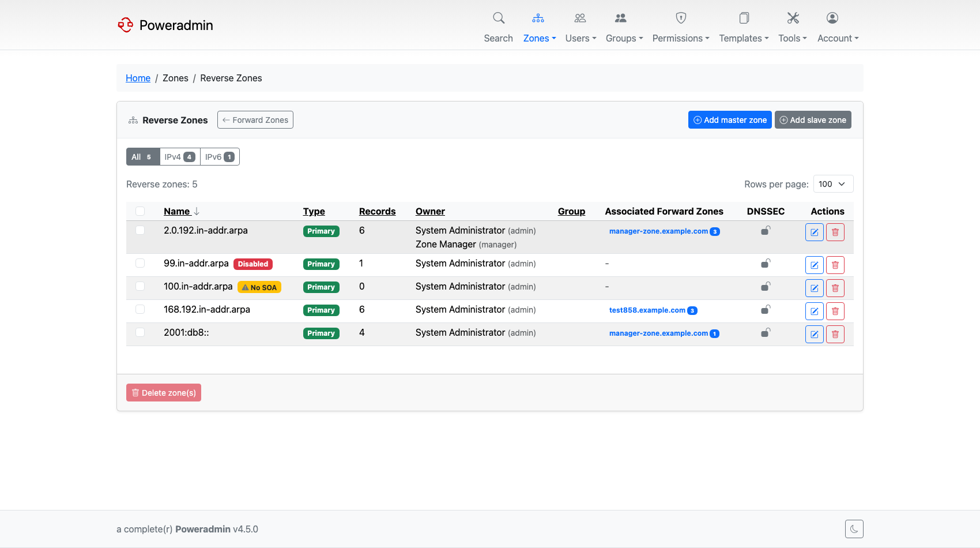Delete the 2.0.192.in-addr.arpa zone
The height and width of the screenshot is (548, 980).
point(835,232)
